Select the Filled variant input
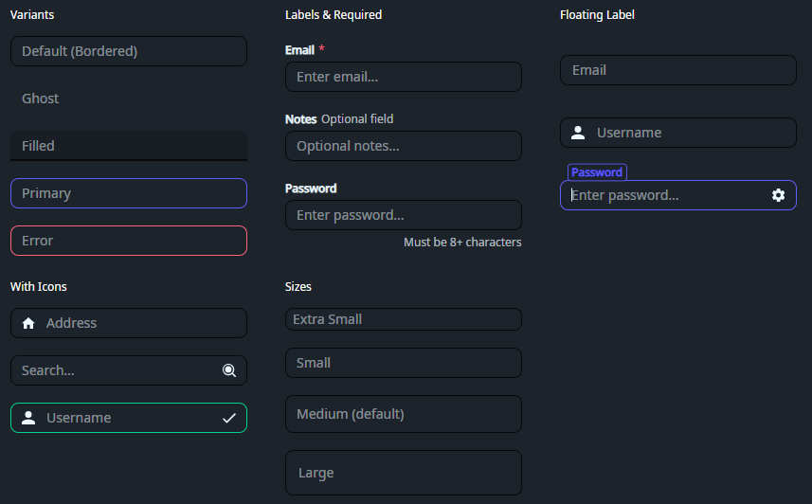Screen dimensions: 812x504 click(128, 146)
